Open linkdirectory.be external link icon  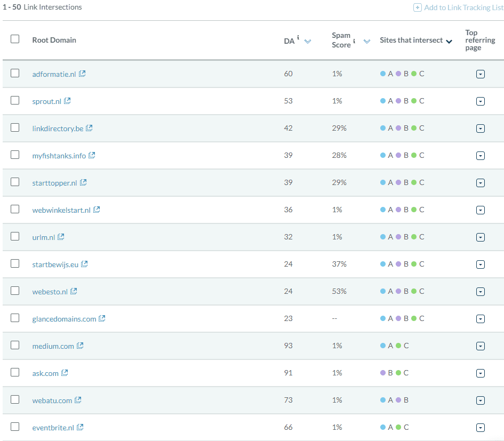click(90, 128)
